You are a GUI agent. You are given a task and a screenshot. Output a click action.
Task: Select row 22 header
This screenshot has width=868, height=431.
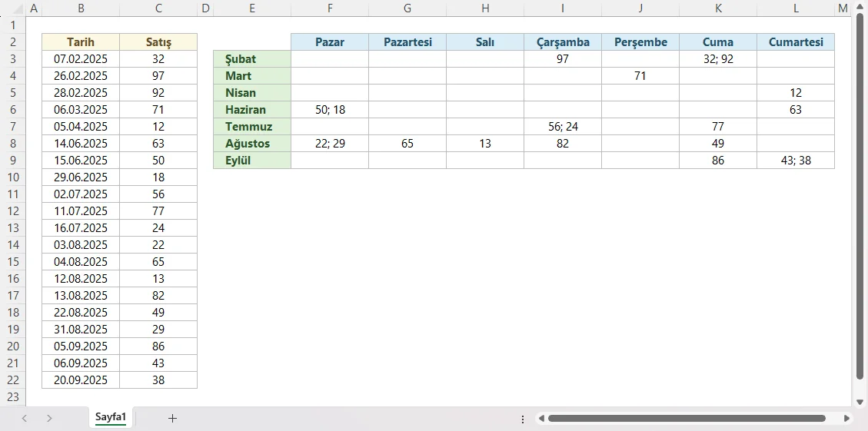14,380
